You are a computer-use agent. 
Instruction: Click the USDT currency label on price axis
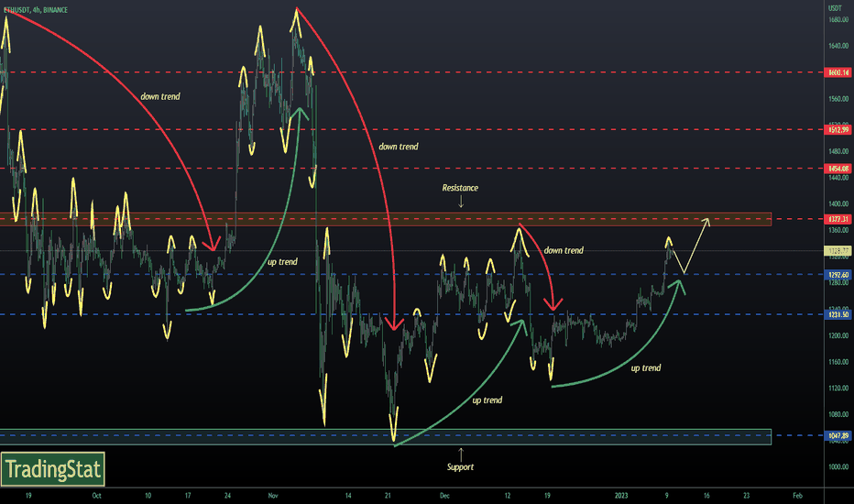(x=835, y=8)
